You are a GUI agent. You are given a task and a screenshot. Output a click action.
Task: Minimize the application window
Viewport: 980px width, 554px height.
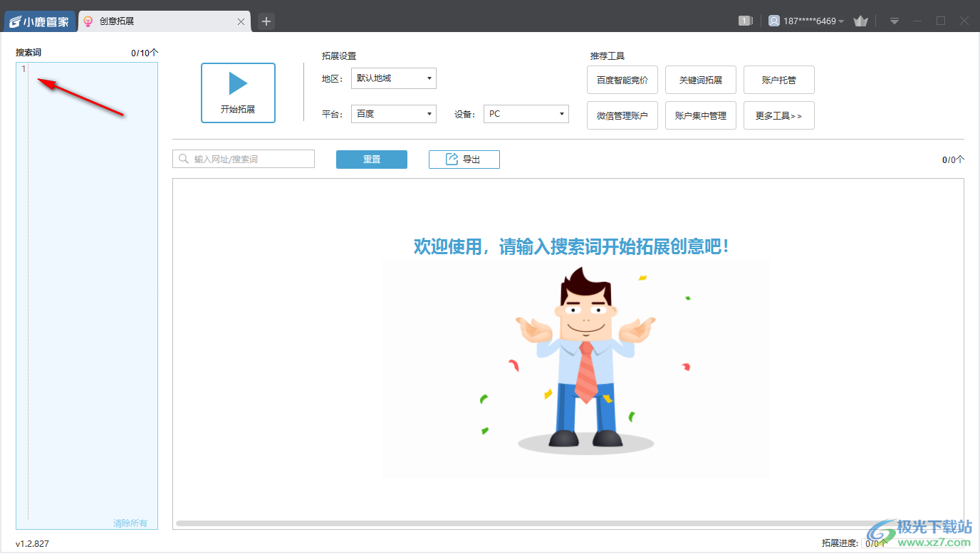pos(917,21)
